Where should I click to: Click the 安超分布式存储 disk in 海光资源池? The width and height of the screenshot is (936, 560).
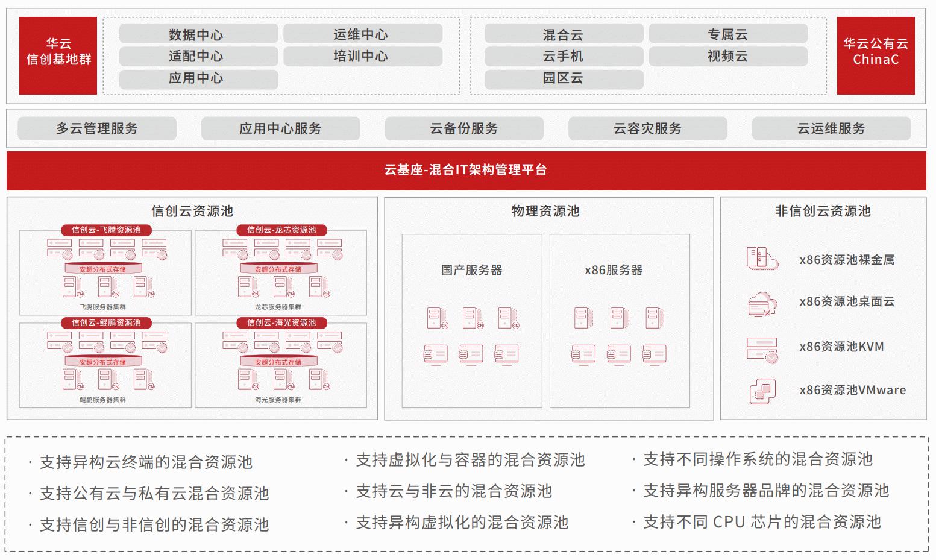pyautogui.click(x=278, y=362)
